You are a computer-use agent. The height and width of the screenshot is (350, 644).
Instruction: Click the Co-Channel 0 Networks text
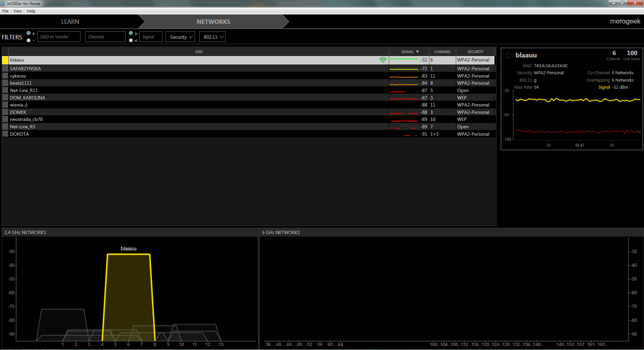[x=610, y=73]
